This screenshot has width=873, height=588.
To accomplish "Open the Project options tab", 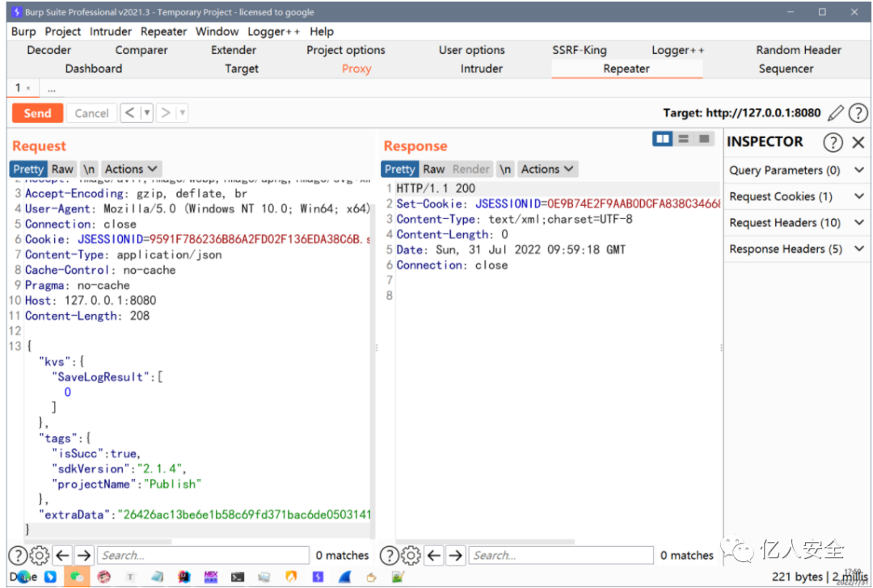I will click(346, 50).
